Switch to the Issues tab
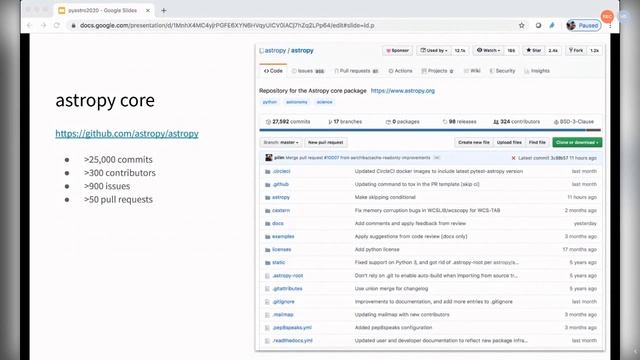The height and width of the screenshot is (360, 640). coord(308,71)
